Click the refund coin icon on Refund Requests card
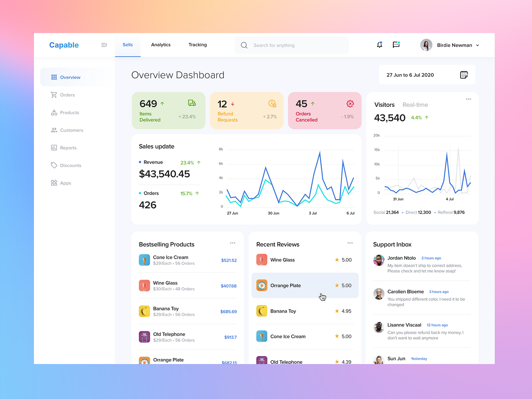 point(272,103)
